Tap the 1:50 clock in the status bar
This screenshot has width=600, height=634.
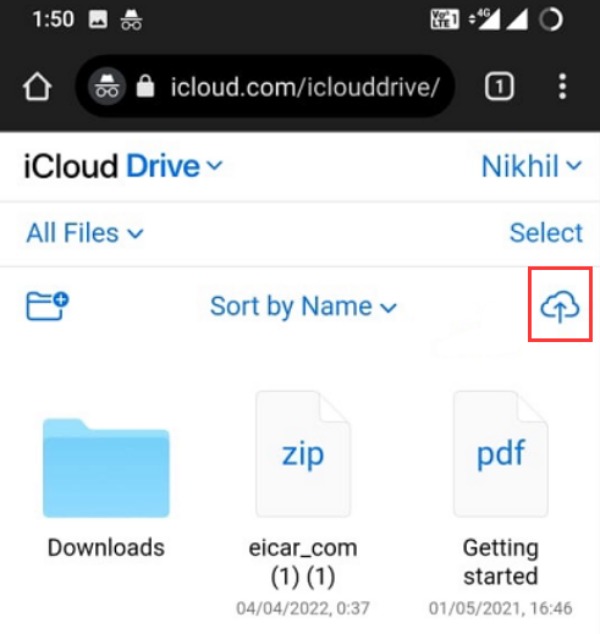[x=53, y=19]
